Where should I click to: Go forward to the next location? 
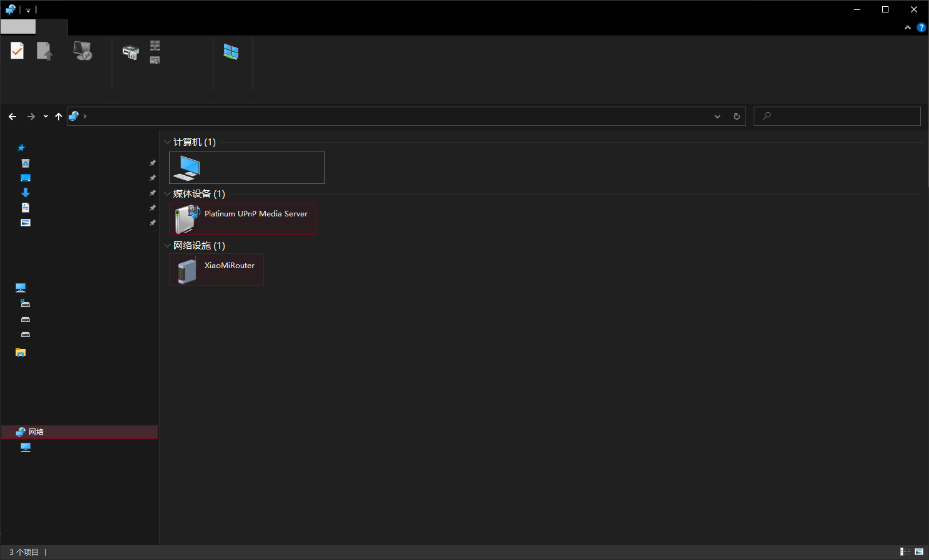click(31, 117)
